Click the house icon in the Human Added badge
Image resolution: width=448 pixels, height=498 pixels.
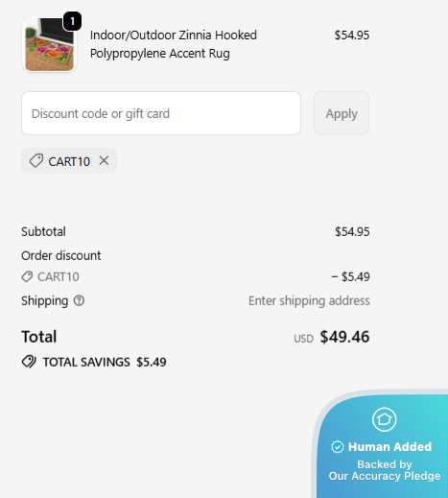point(385,419)
